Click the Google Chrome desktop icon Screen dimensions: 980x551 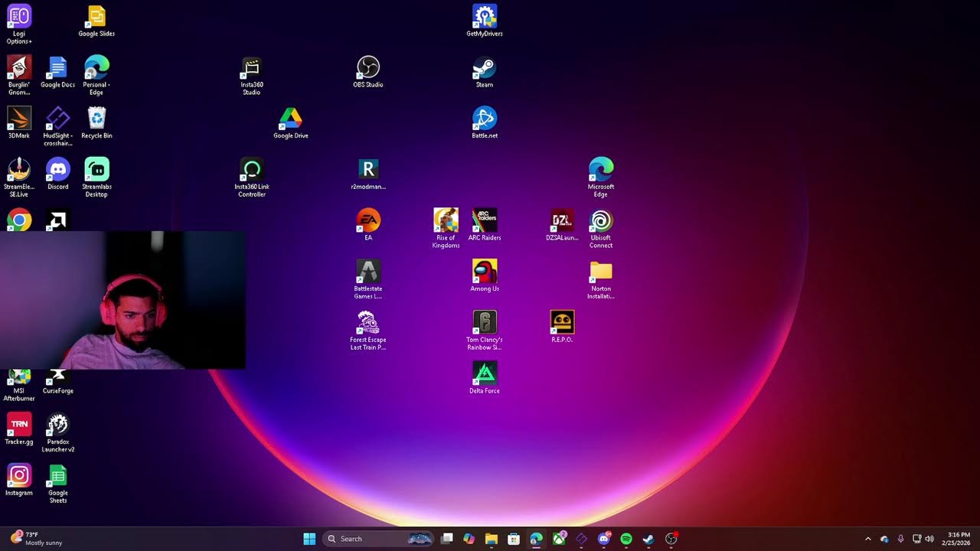(x=19, y=220)
